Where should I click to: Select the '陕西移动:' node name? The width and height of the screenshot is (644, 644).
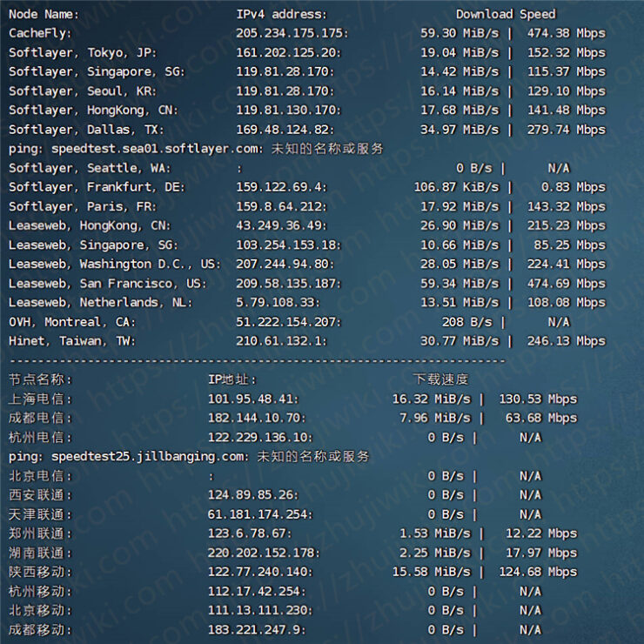pyautogui.click(x=40, y=572)
